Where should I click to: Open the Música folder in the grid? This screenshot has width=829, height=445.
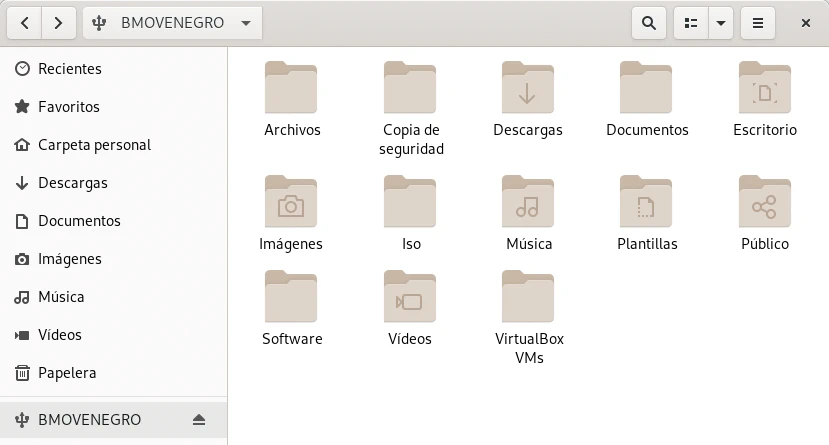[x=527, y=202]
